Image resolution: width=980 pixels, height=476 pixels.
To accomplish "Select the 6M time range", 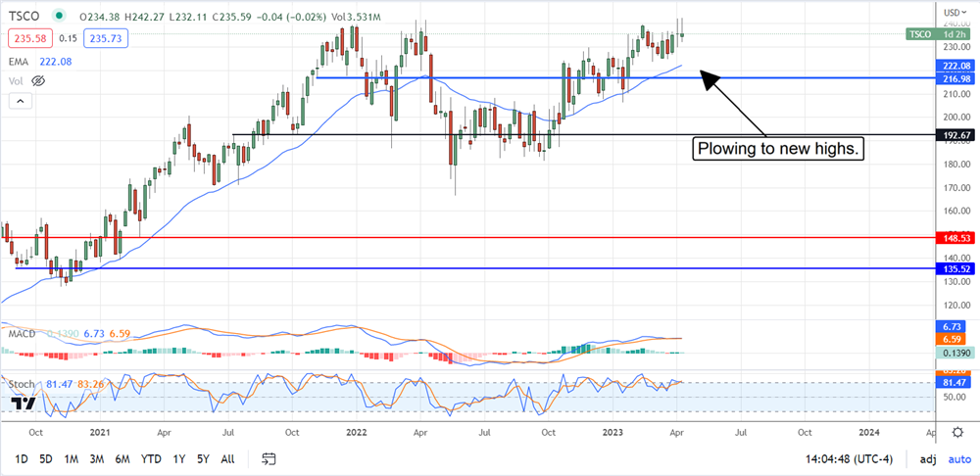I will pos(122,459).
